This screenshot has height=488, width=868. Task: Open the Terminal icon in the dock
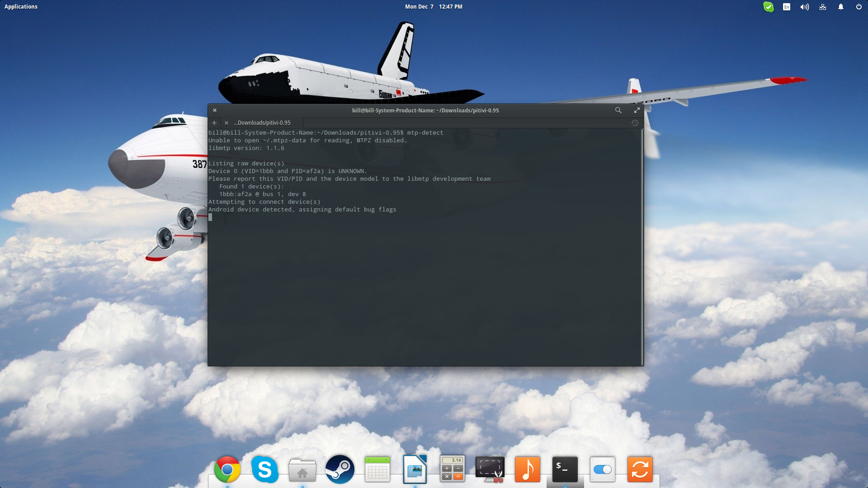(565, 469)
